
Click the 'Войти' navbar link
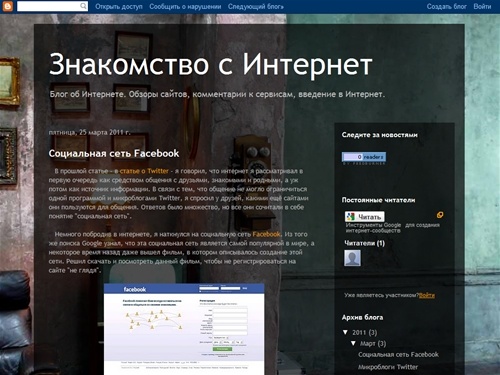482,6
